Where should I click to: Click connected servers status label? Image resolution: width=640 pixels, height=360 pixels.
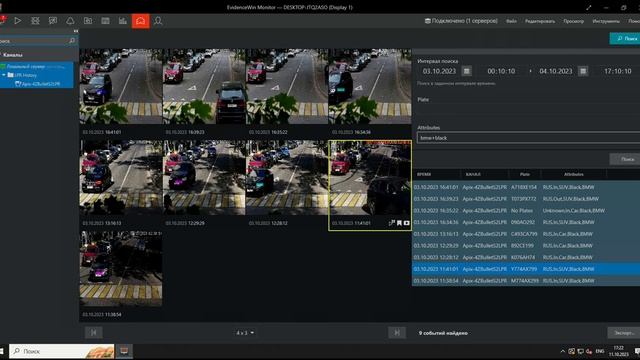pyautogui.click(x=461, y=21)
